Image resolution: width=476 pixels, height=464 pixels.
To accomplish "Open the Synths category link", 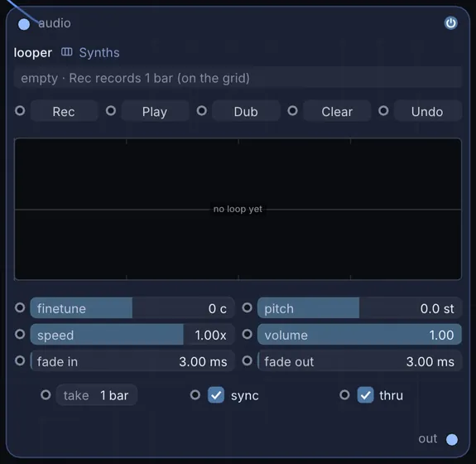I will coord(99,52).
